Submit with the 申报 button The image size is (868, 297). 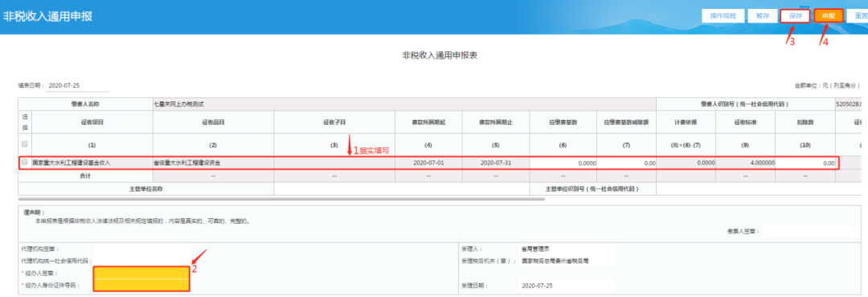click(x=828, y=15)
